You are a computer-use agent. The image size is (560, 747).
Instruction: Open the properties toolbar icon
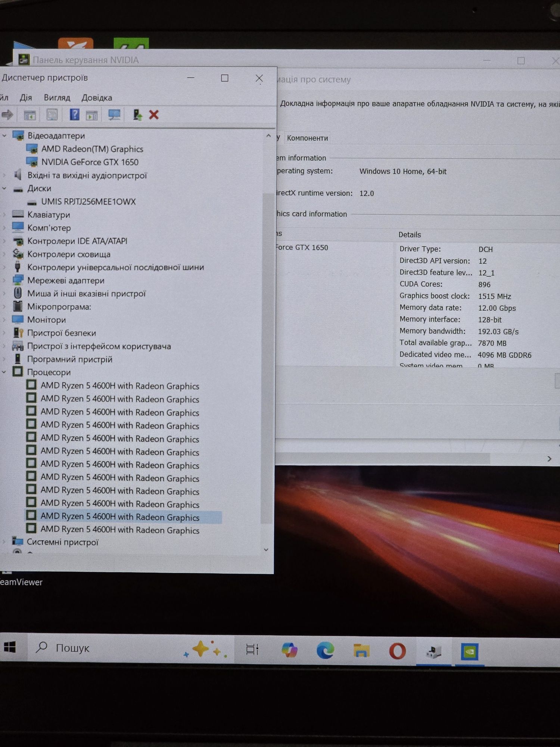pos(52,115)
